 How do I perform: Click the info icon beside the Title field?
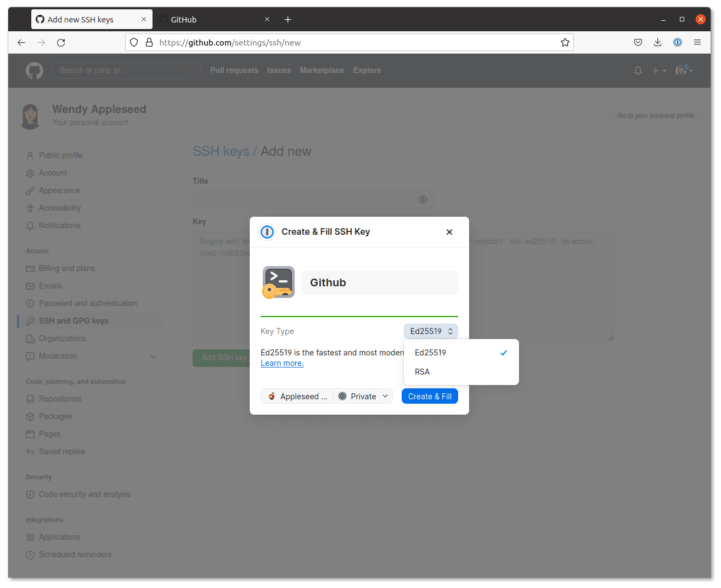coord(423,200)
